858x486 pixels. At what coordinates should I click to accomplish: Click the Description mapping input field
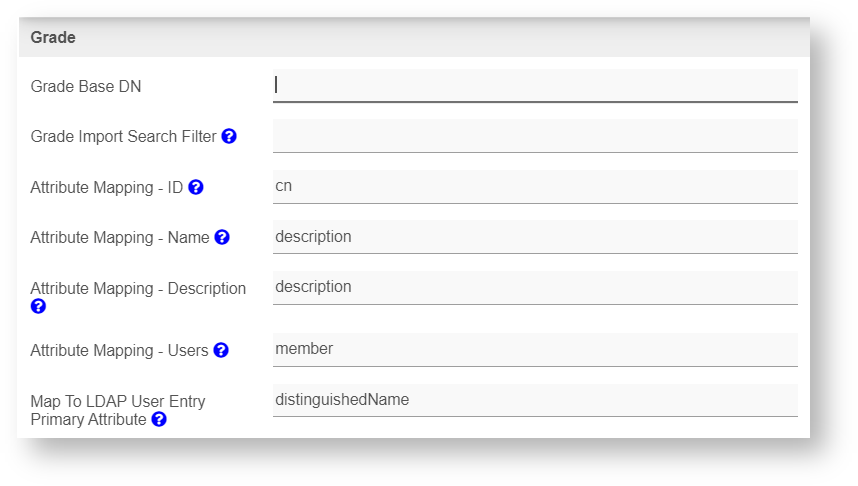click(535, 287)
